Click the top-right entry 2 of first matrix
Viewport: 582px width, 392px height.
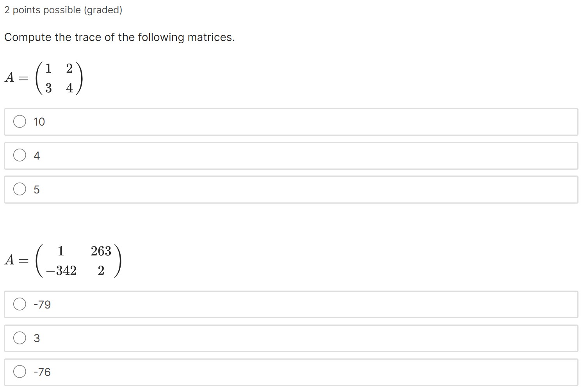[69, 69]
